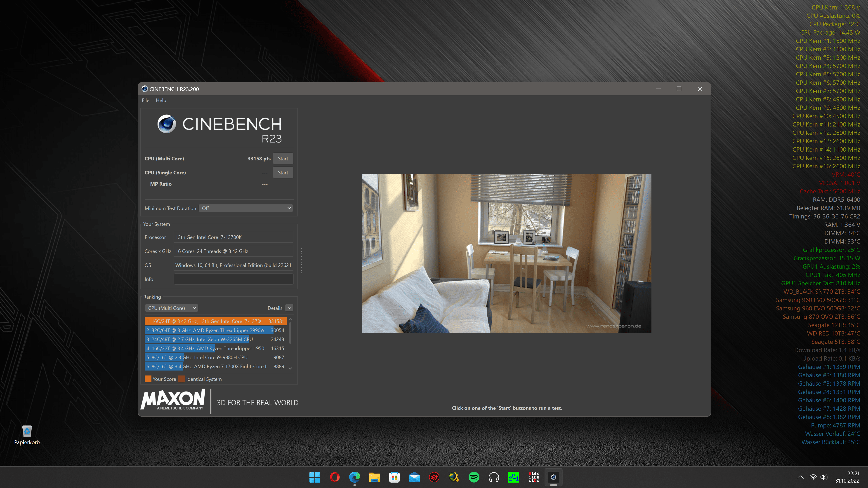Image resolution: width=868 pixels, height=488 pixels.
Task: Launch Opera browser from taskbar
Action: pos(335,477)
